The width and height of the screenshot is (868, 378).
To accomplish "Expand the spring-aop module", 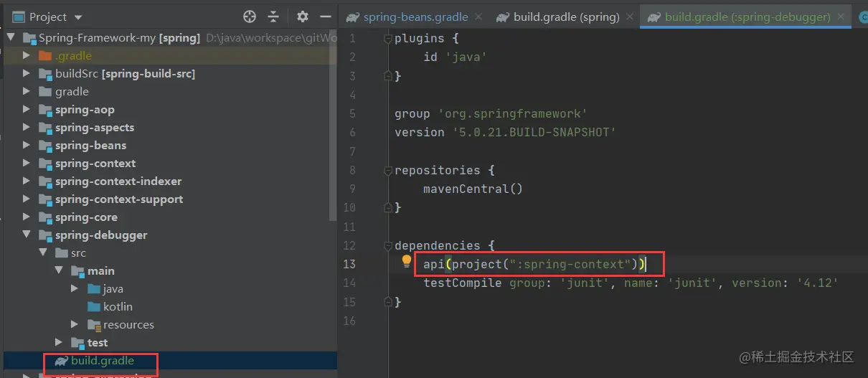I will click(x=27, y=109).
